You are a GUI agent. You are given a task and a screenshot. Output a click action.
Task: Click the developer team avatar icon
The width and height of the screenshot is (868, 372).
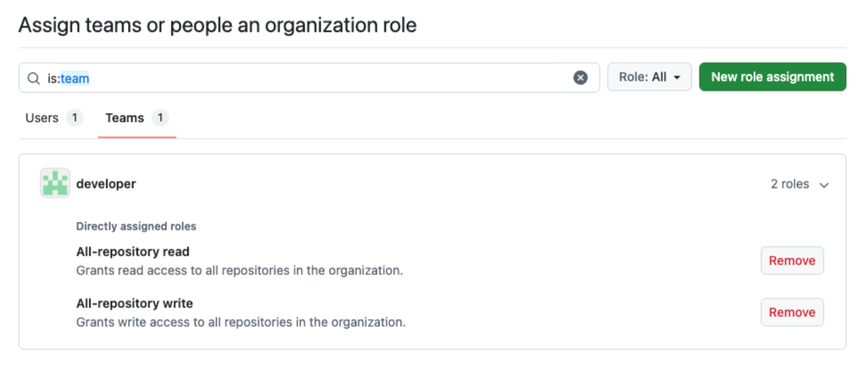click(55, 184)
